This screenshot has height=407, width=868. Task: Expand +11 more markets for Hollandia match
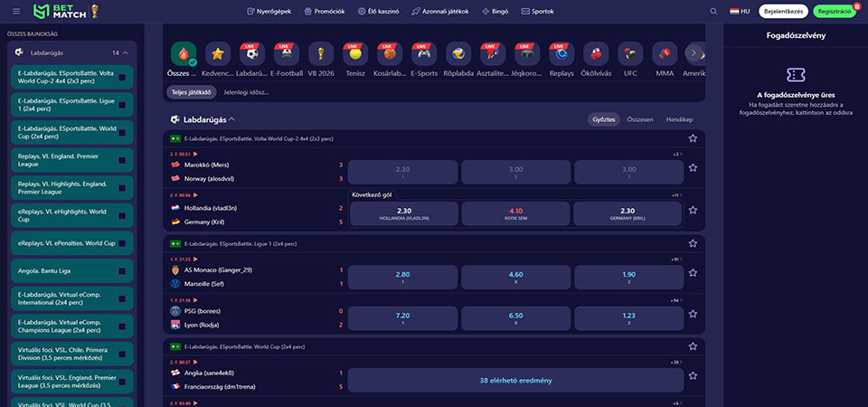[x=676, y=195]
